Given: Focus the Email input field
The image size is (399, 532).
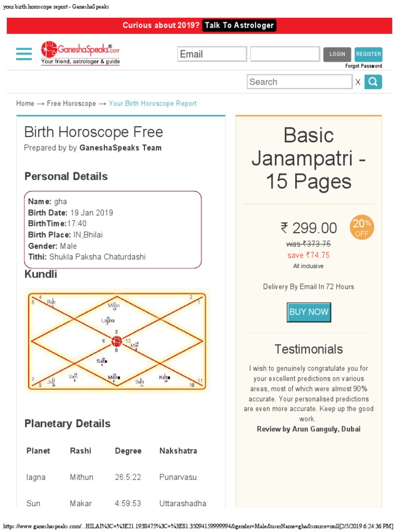Looking at the screenshot, I should tap(212, 54).
